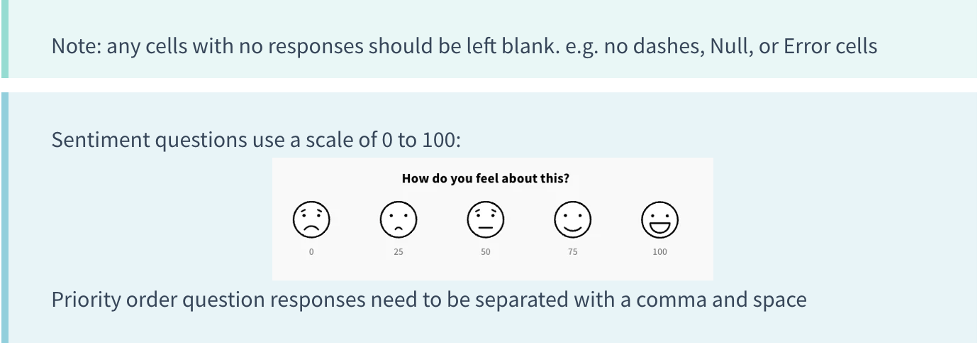Click the teal left border of the note box

point(4,38)
